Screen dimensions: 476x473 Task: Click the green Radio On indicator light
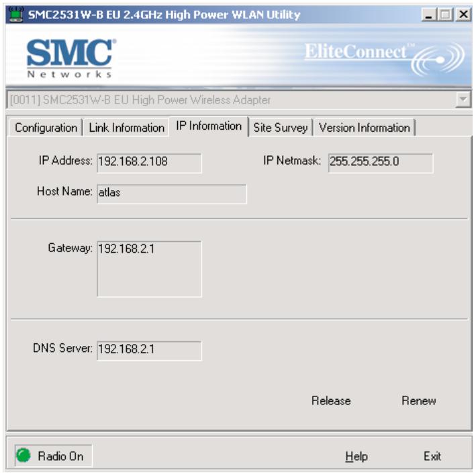pyautogui.click(x=23, y=456)
